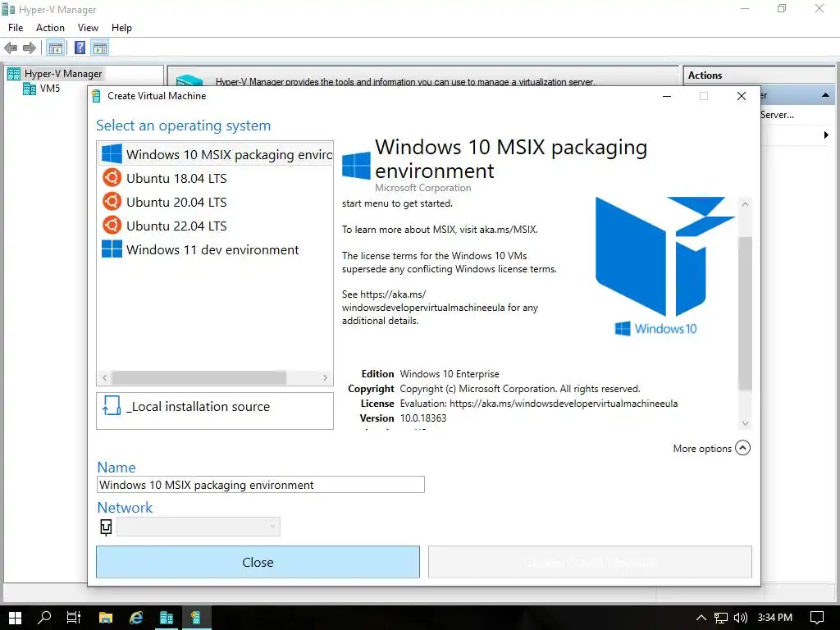Collapse the Actions pane section arrow

(825, 95)
